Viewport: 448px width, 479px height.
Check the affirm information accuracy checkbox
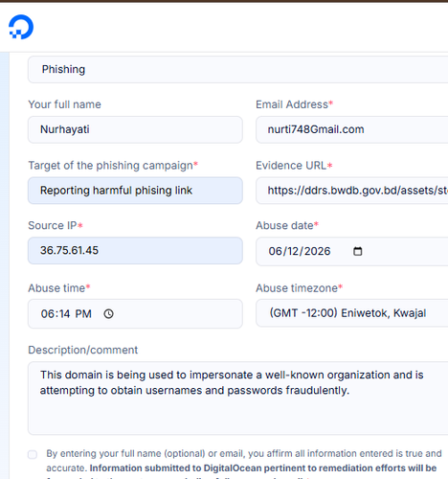[x=33, y=454]
